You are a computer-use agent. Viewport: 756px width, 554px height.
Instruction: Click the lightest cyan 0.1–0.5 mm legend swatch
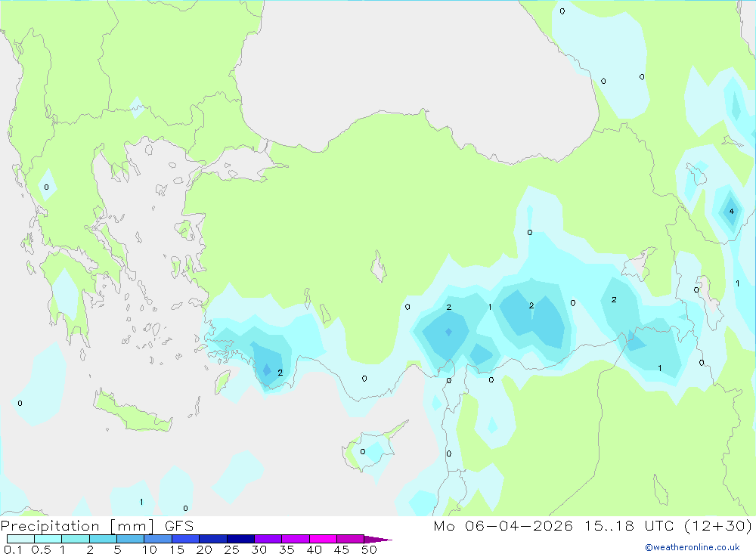[20, 539]
